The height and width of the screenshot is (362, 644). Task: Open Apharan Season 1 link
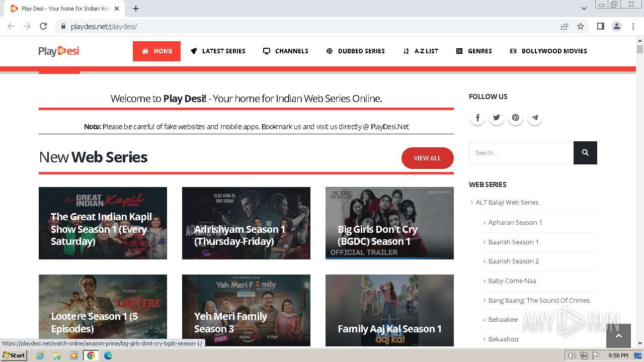pos(515,222)
